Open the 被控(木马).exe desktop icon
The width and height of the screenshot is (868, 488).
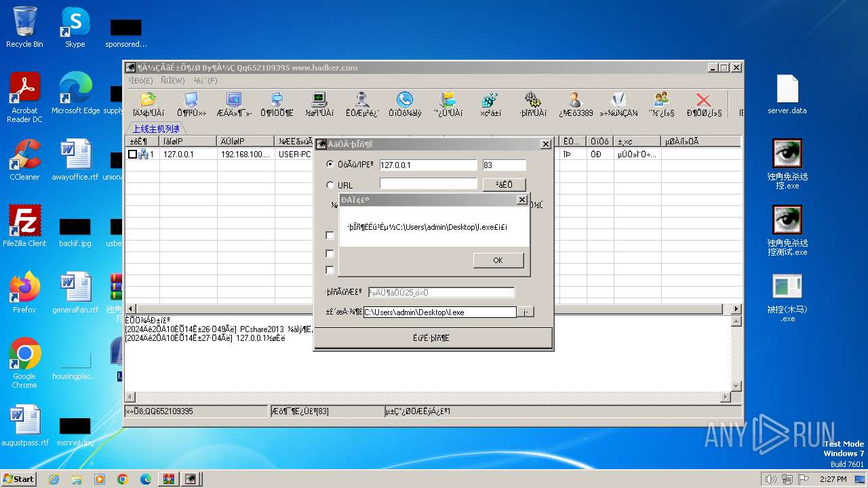coord(787,298)
